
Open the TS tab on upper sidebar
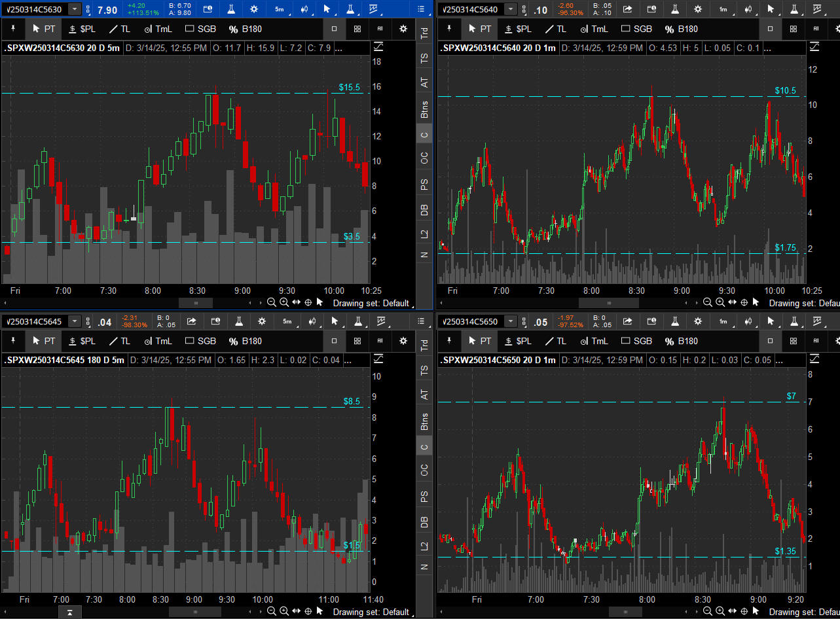(x=424, y=59)
